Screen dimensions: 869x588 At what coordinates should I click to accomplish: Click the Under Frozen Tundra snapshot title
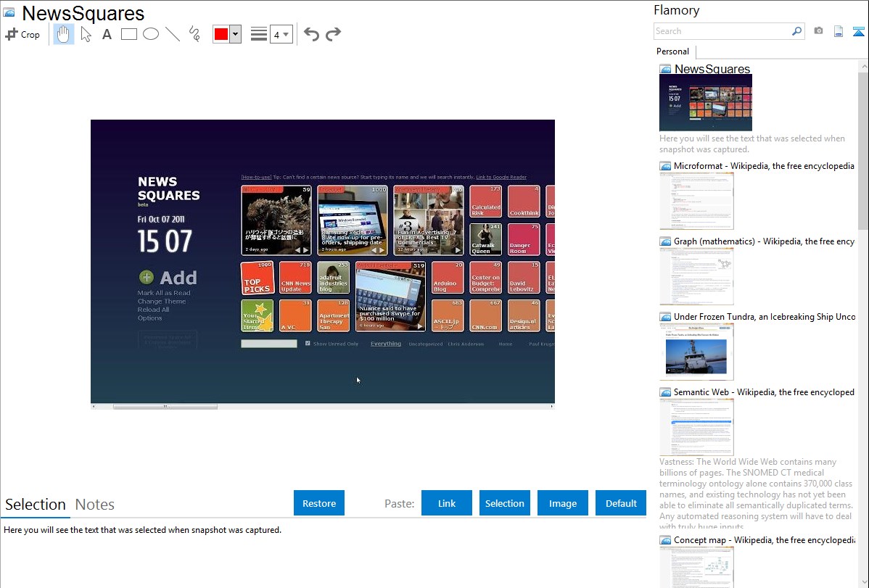click(x=765, y=316)
